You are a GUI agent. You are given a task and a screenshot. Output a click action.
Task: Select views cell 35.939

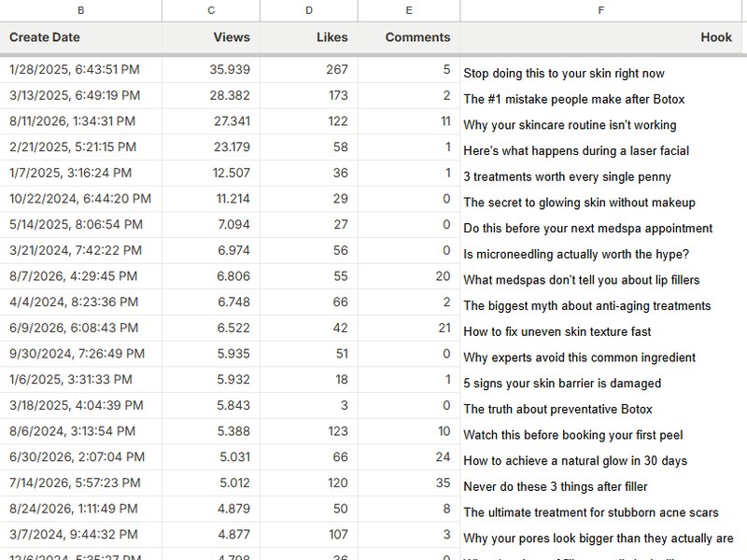click(211, 69)
